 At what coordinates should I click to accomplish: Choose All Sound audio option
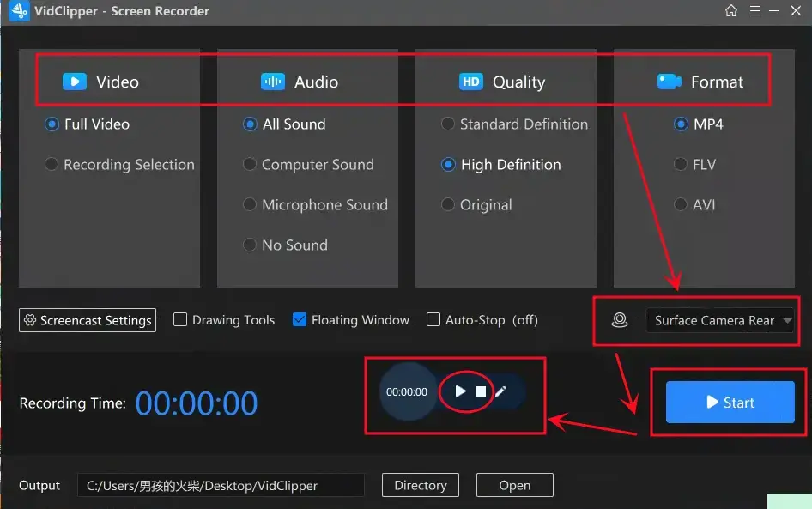pyautogui.click(x=284, y=124)
